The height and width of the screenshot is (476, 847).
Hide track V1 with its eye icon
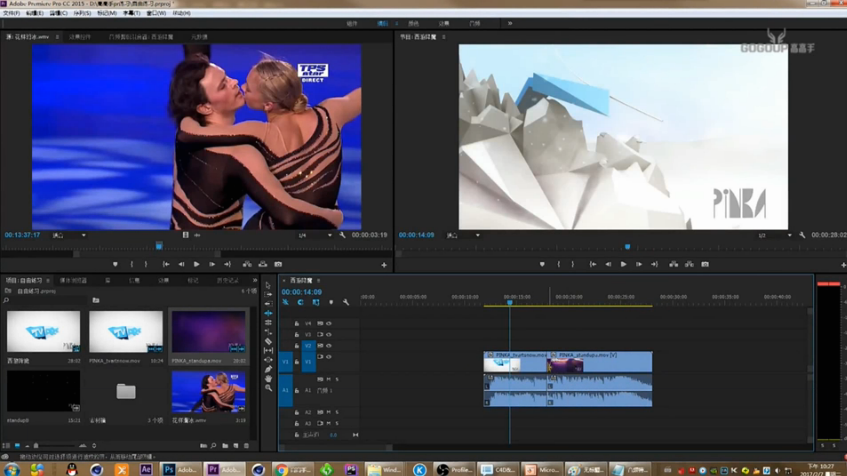pyautogui.click(x=328, y=357)
